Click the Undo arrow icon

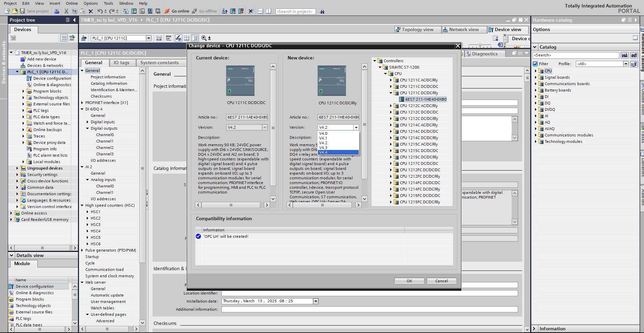(100, 11)
